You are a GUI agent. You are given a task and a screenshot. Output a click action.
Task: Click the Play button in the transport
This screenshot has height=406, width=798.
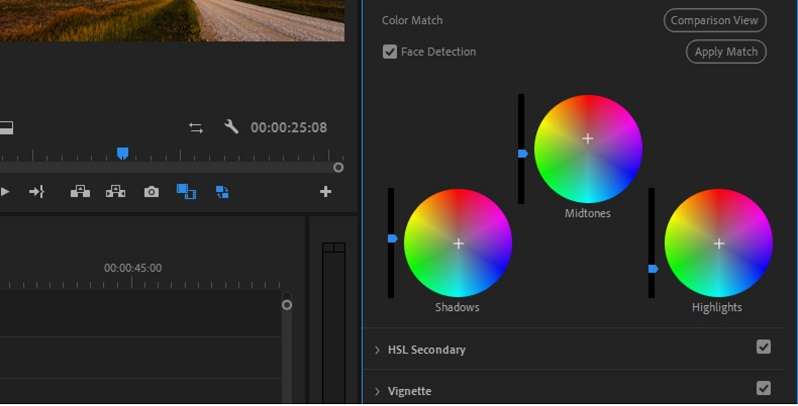point(5,192)
